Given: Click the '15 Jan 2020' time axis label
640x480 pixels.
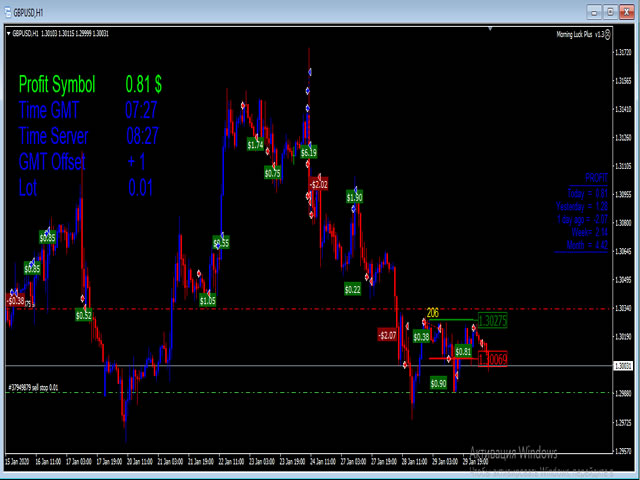Looking at the screenshot, I should coord(17,462).
